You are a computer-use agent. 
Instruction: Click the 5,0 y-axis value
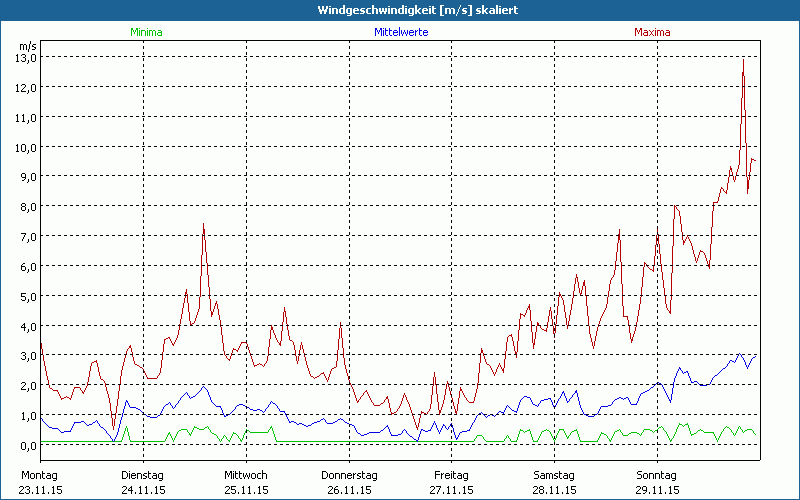tap(26, 296)
